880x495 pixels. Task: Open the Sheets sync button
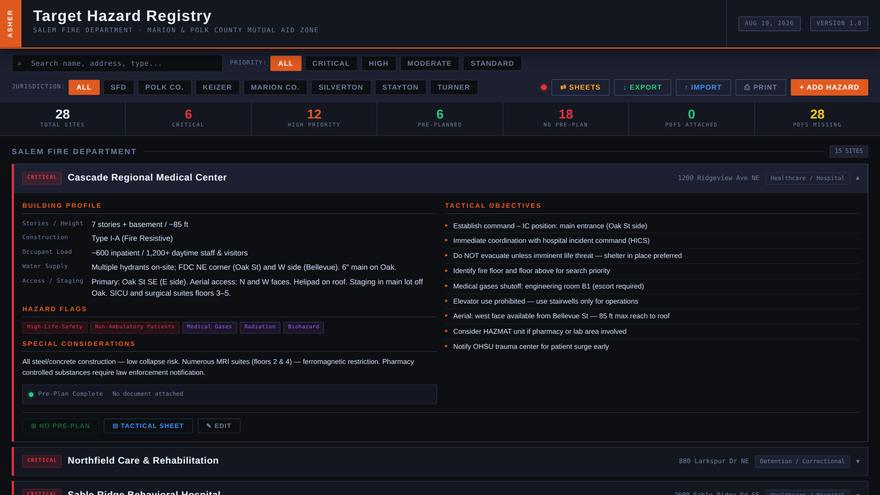point(580,88)
